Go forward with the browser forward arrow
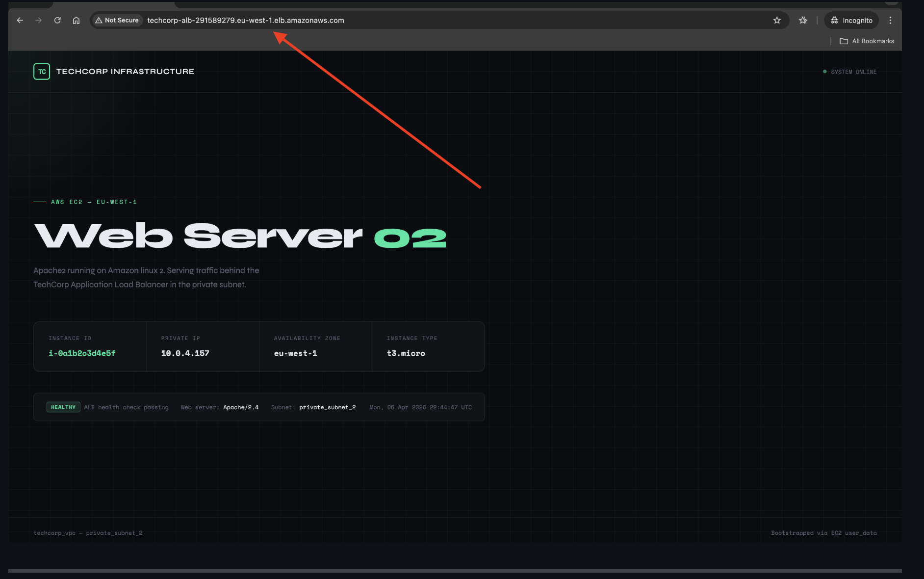 39,21
